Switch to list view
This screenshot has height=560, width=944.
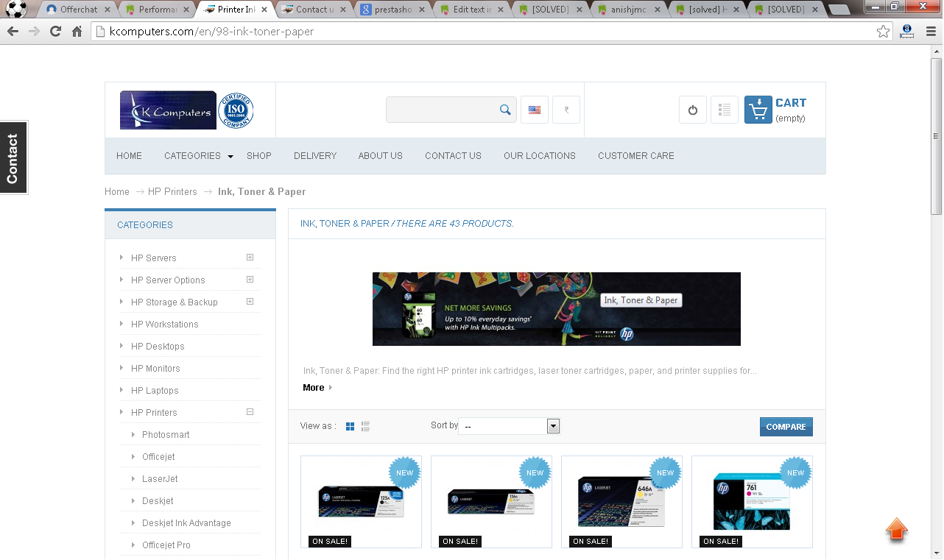(x=366, y=426)
